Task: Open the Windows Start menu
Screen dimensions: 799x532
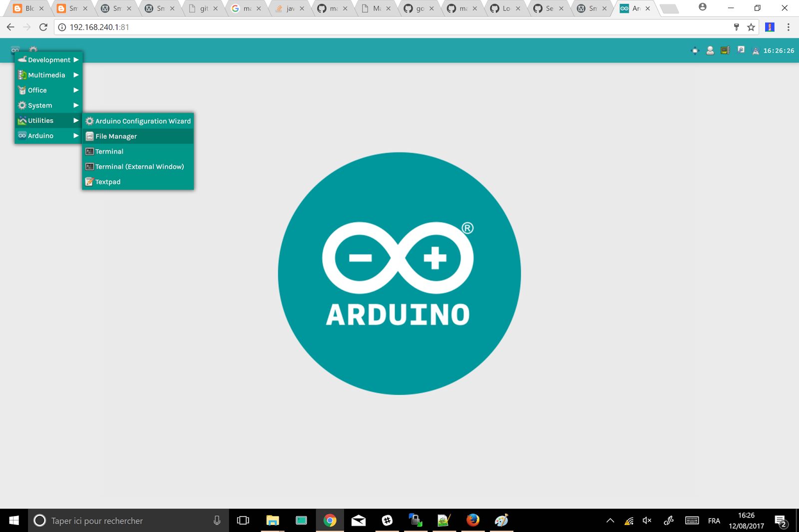Action: point(14,521)
